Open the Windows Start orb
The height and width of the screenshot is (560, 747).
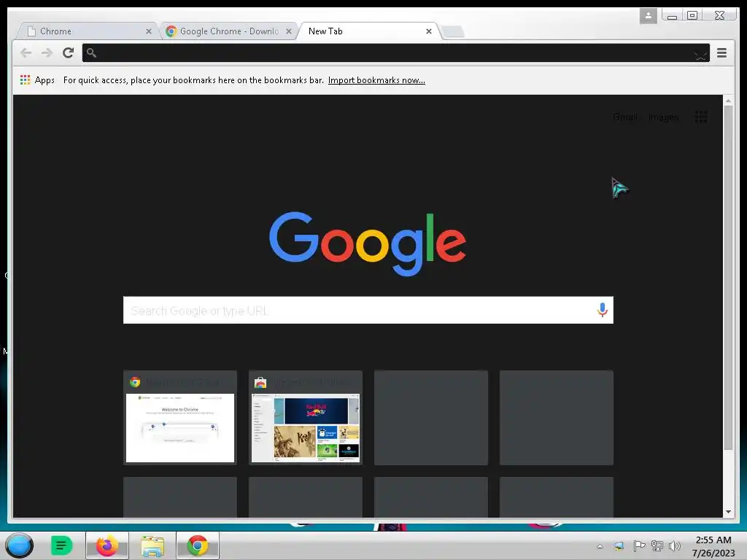coord(19,545)
